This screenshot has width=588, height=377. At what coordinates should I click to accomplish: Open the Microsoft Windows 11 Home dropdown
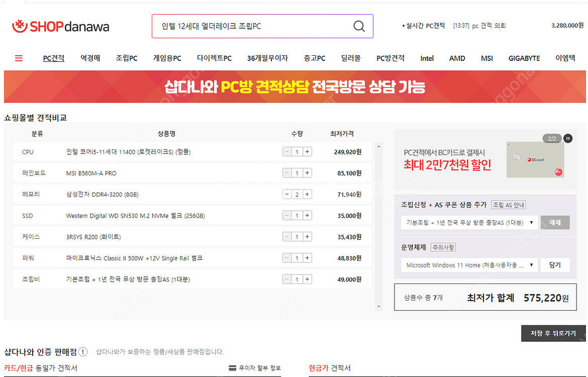pyautogui.click(x=469, y=265)
